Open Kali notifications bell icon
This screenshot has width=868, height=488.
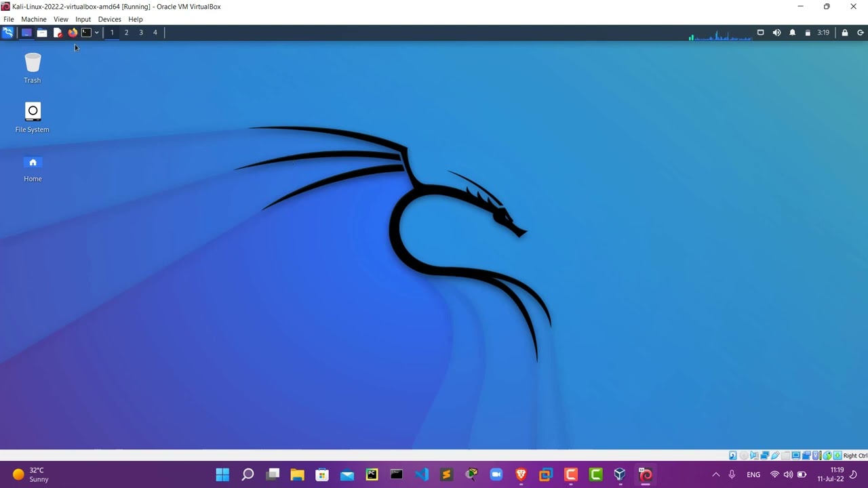point(792,33)
